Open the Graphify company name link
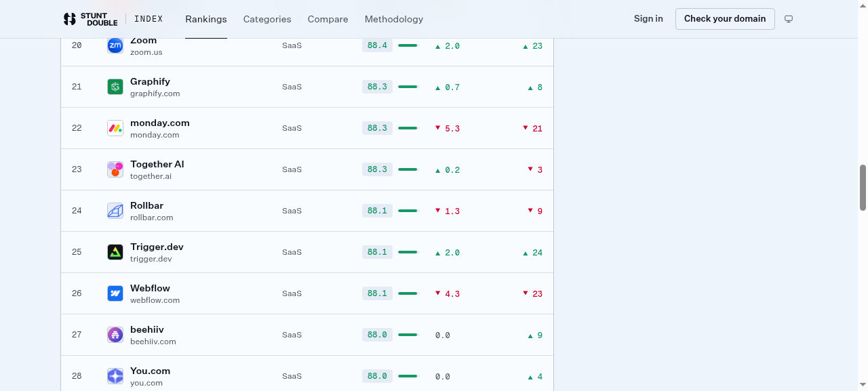This screenshot has height=391, width=868. pos(150,81)
